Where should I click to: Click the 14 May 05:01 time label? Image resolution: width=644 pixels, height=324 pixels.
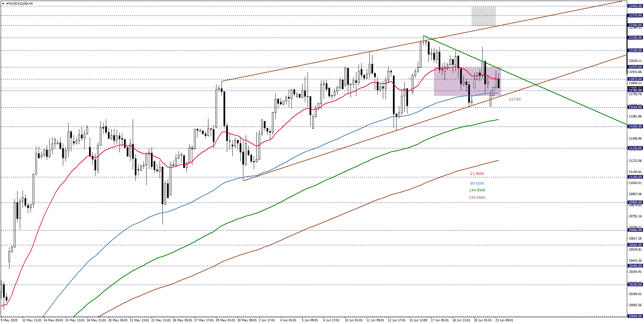click(x=53, y=320)
